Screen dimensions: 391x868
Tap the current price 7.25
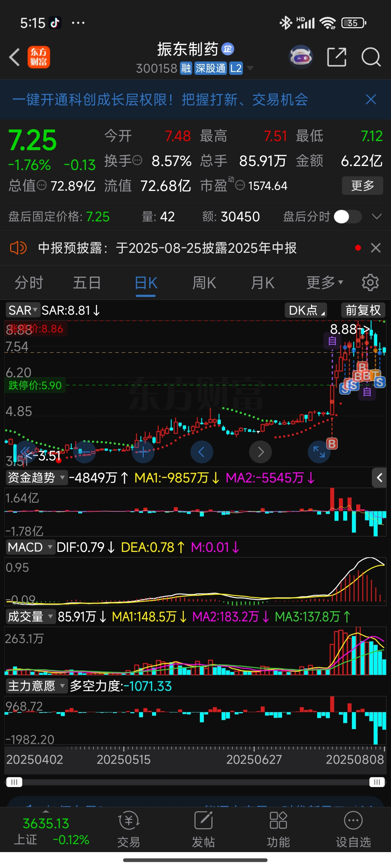click(x=32, y=140)
